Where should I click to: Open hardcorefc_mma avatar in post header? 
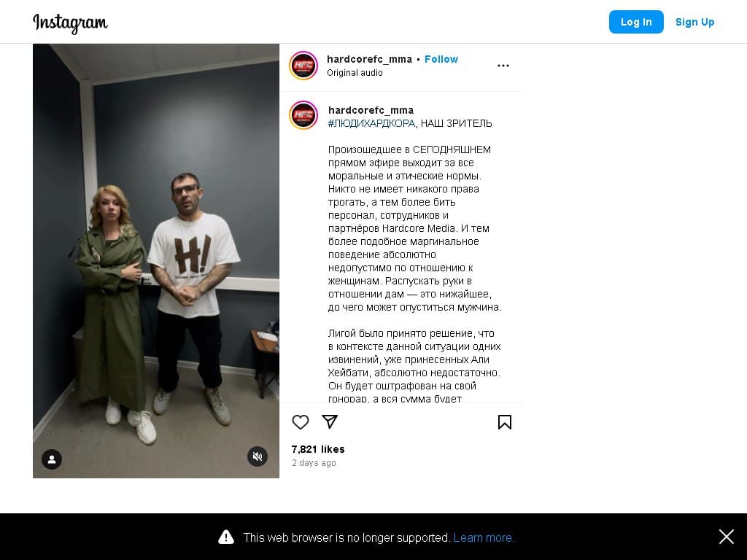[x=303, y=65]
